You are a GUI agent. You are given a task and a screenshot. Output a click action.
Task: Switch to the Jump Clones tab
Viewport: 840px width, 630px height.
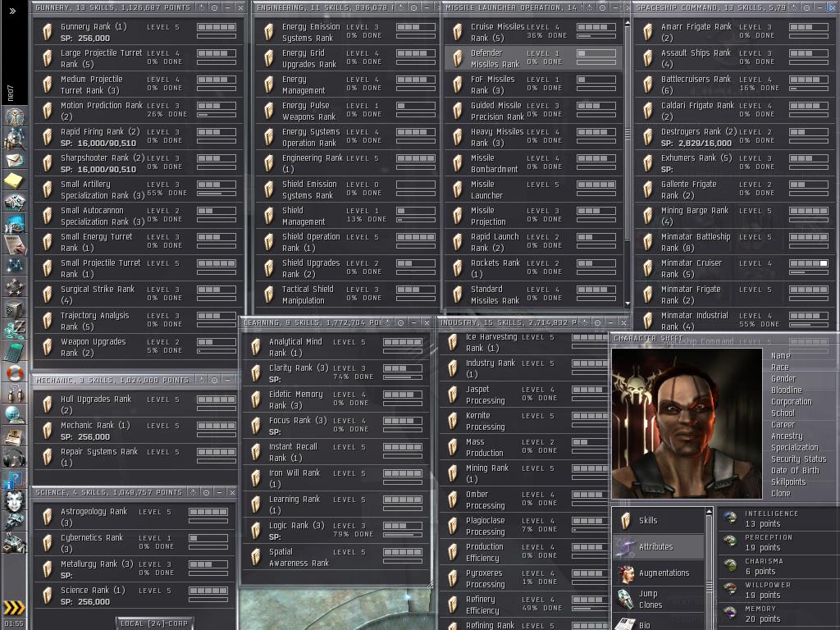click(x=659, y=599)
